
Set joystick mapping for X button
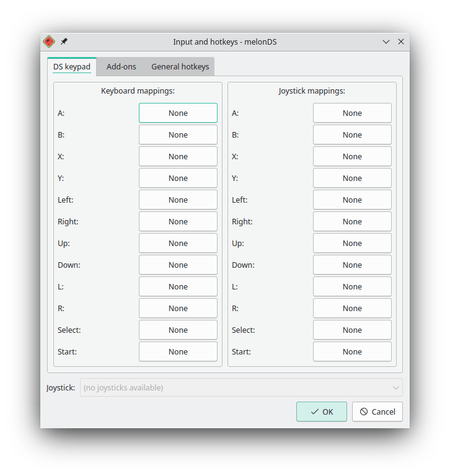(x=352, y=156)
